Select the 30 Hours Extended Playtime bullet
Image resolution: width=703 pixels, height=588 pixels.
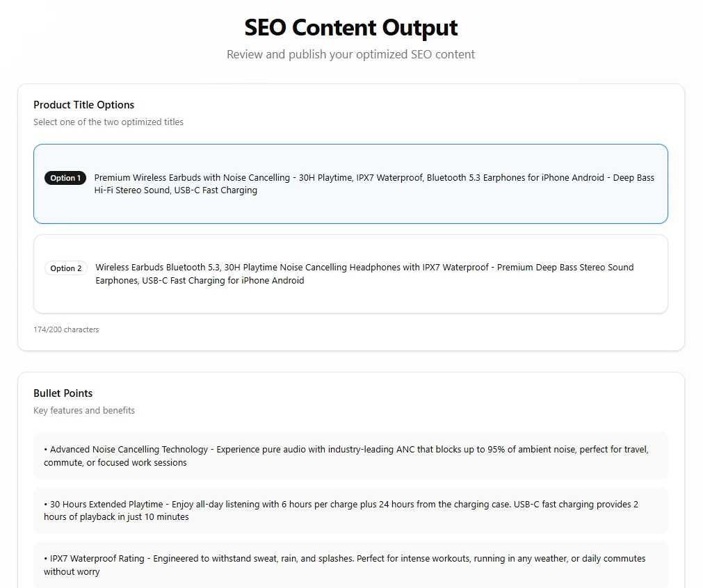[x=350, y=510]
